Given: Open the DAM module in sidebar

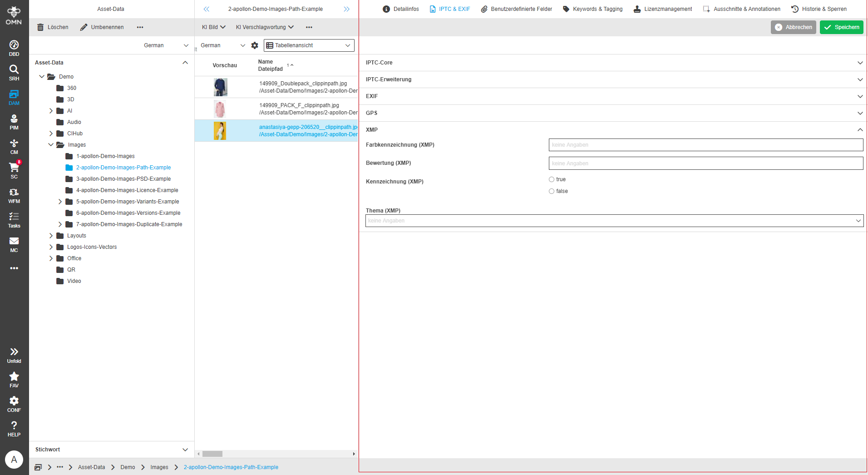Looking at the screenshot, I should coord(14,97).
